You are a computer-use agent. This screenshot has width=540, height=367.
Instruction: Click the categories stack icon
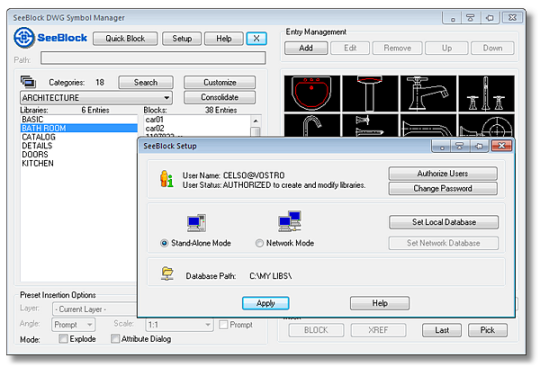point(28,82)
